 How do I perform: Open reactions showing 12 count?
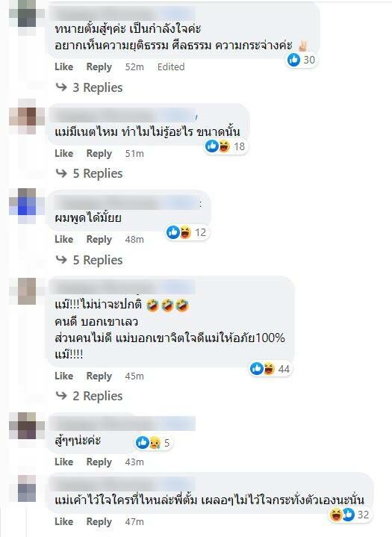[187, 232]
